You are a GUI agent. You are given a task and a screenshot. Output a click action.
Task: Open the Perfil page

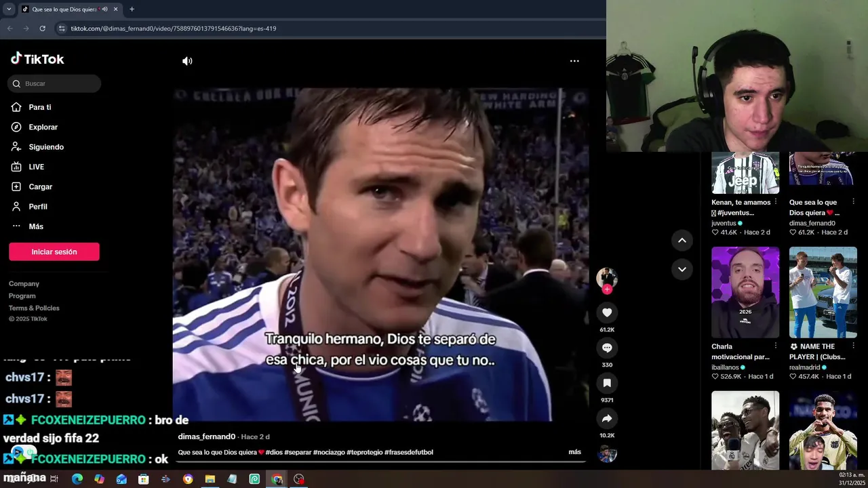pyautogui.click(x=38, y=207)
